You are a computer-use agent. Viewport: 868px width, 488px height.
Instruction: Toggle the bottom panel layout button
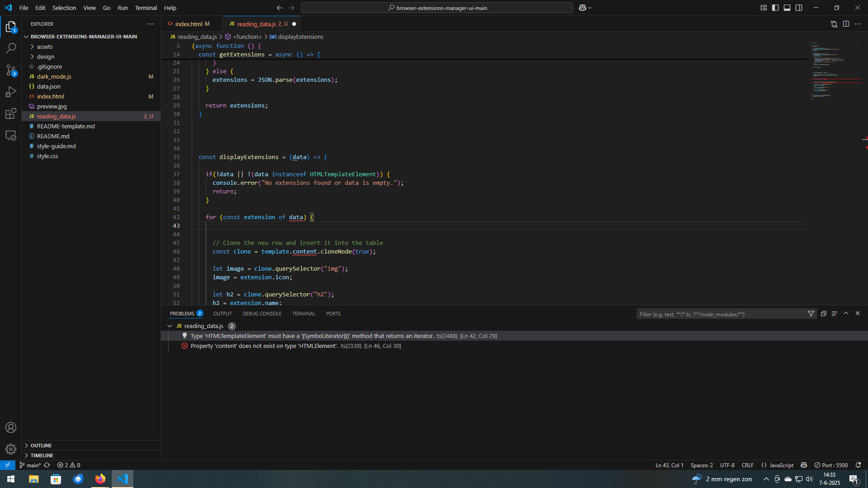tap(787, 8)
